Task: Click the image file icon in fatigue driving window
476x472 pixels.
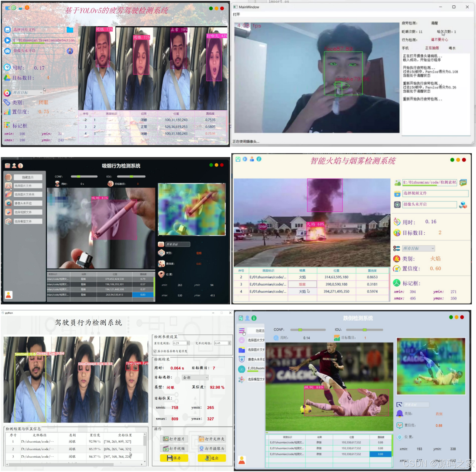Action: pyautogui.click(x=8, y=30)
